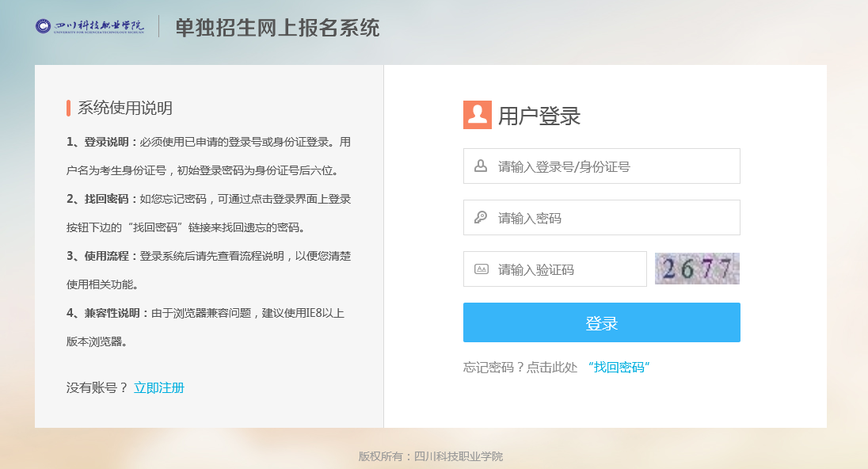The height and width of the screenshot is (469, 868).
Task: Click the orange user avatar icon
Action: coord(478,115)
